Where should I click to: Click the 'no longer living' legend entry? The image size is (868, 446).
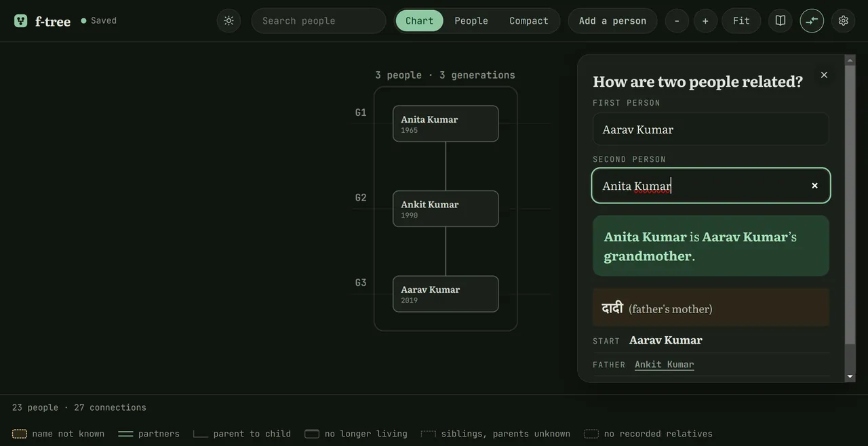click(x=356, y=434)
